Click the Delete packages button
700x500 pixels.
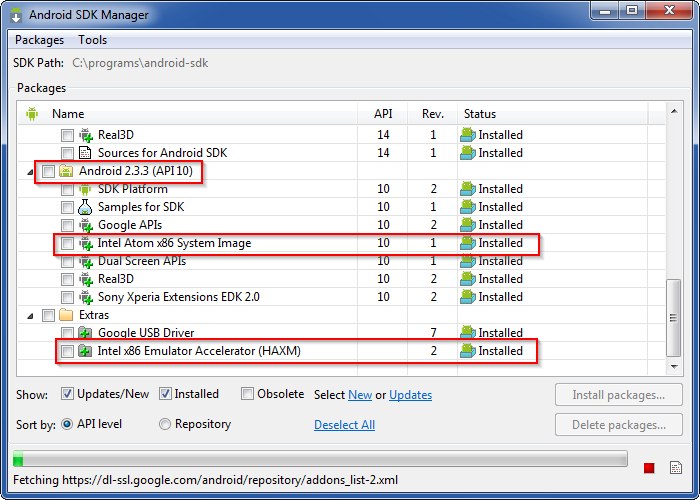(x=619, y=425)
